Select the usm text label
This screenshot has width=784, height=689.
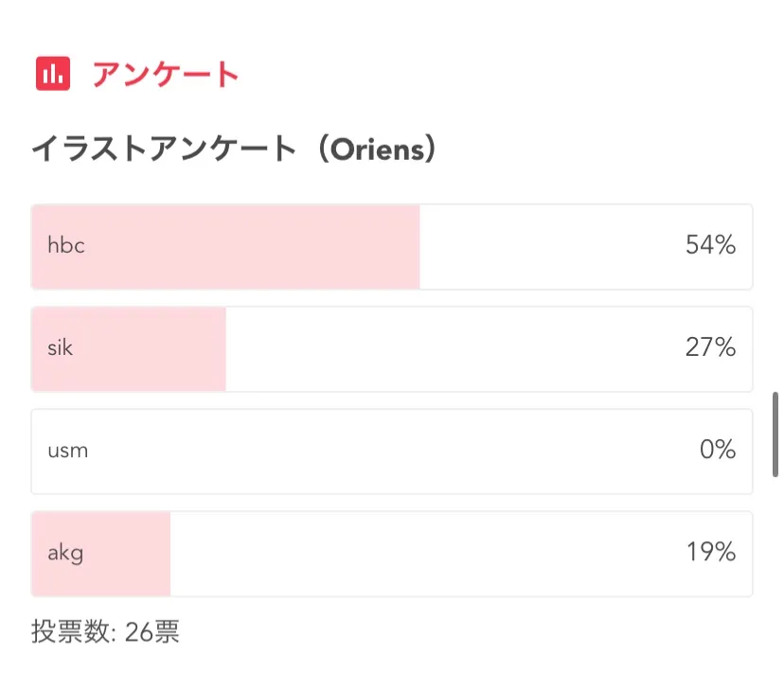pyautogui.click(x=67, y=450)
